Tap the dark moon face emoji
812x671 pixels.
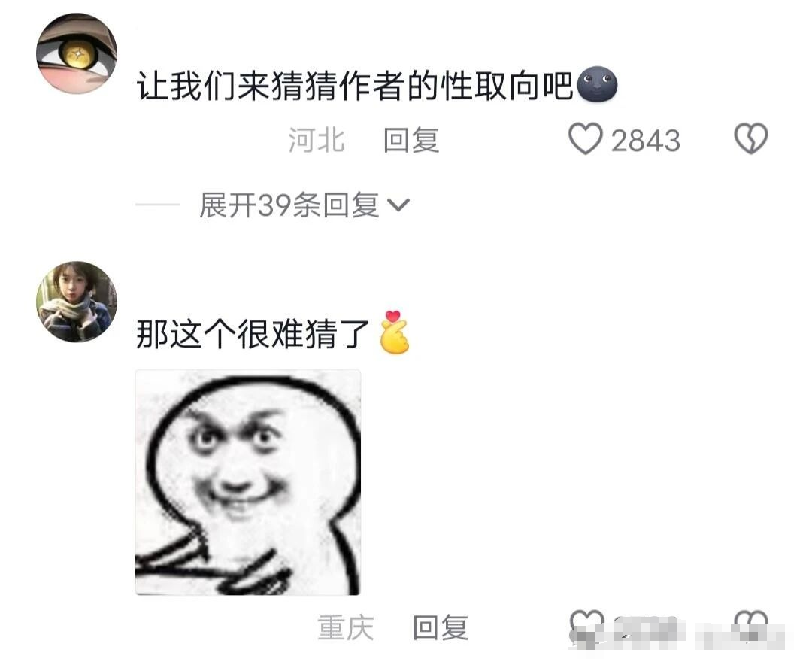tap(596, 84)
